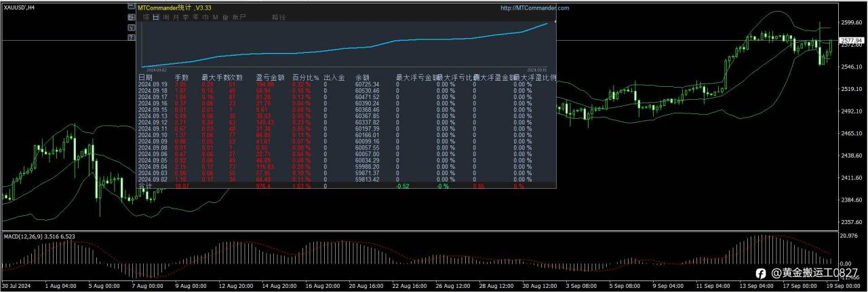This screenshot has height=292, width=868.
Task: Open the settings tool icon above the help icon
Action: pos(132,28)
